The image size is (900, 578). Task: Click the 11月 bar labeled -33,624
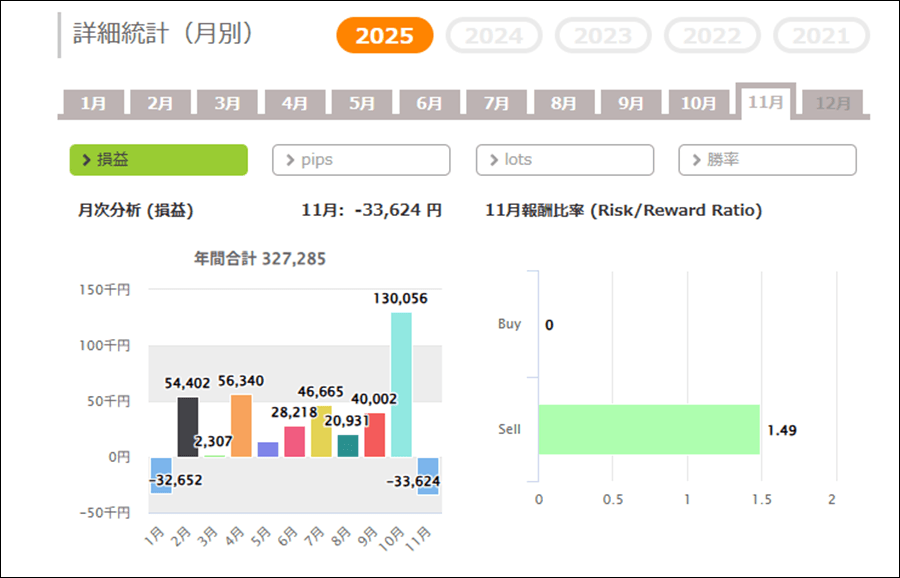(428, 476)
